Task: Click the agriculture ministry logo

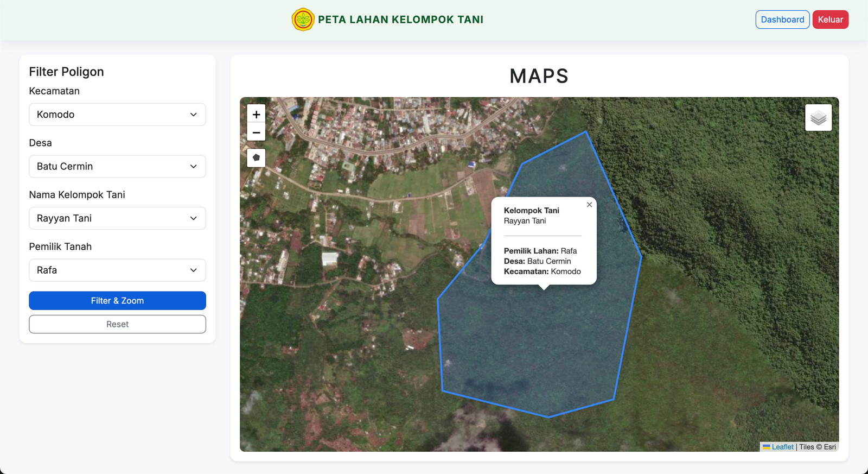Action: click(303, 20)
